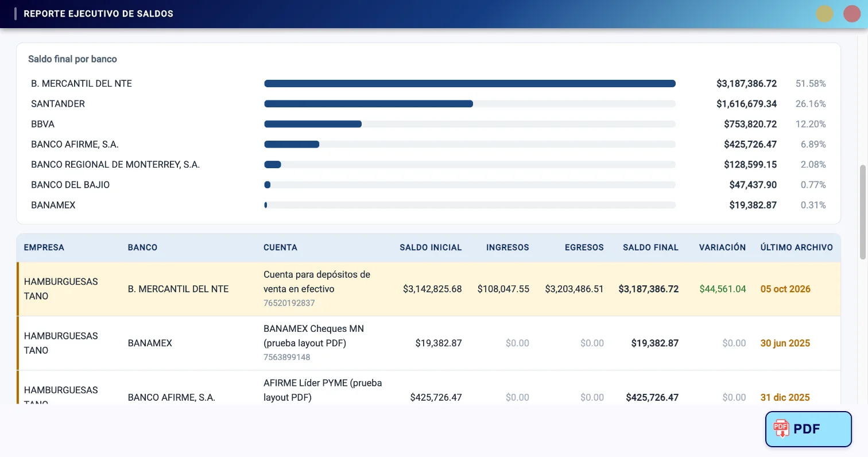This screenshot has height=457, width=868.
Task: Click the $128,599.15 amount
Action: [750, 165]
